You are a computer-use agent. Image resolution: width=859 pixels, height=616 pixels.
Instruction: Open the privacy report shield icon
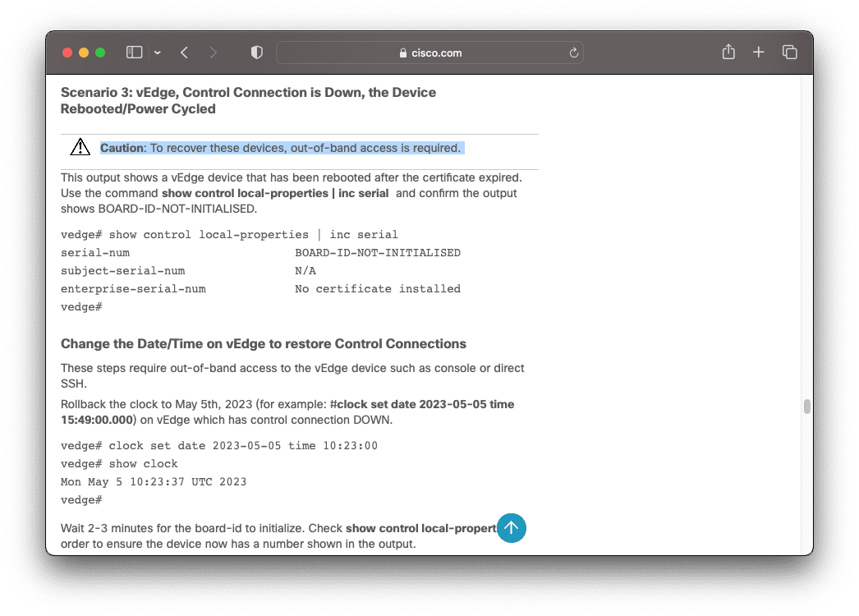pyautogui.click(x=257, y=53)
